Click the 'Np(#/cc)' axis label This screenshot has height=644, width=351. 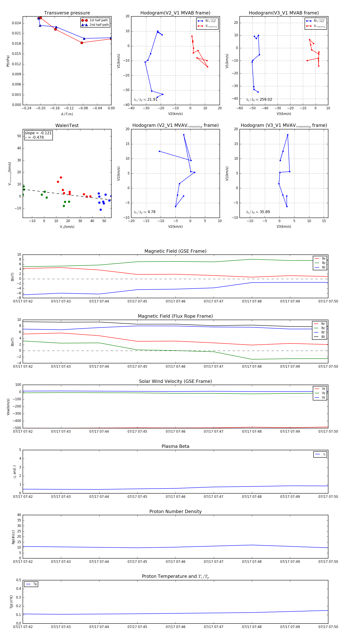(x=13, y=537)
